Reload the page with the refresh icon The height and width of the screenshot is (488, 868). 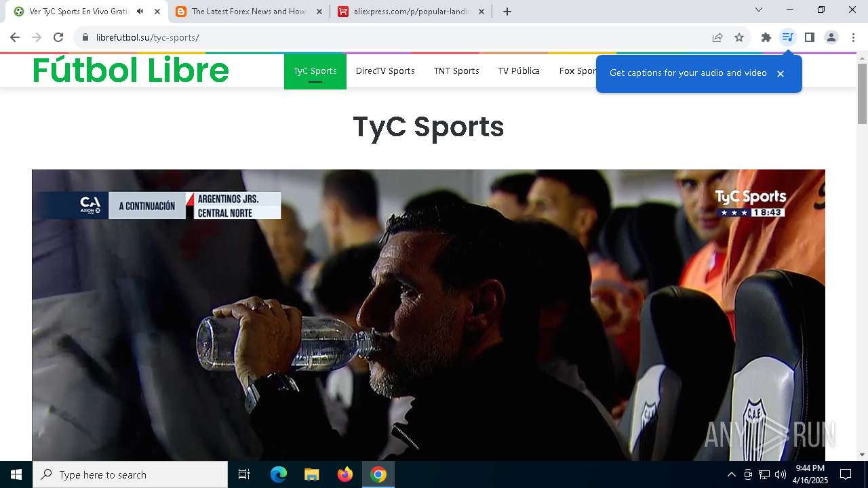58,37
